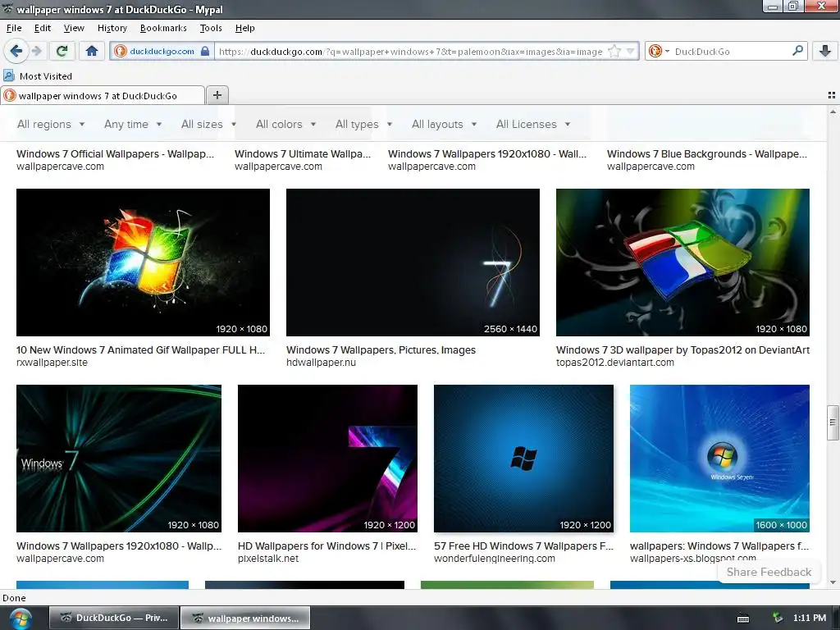This screenshot has height=630, width=840.
Task: Reload the page with the refresh icon
Action: pyautogui.click(x=62, y=51)
